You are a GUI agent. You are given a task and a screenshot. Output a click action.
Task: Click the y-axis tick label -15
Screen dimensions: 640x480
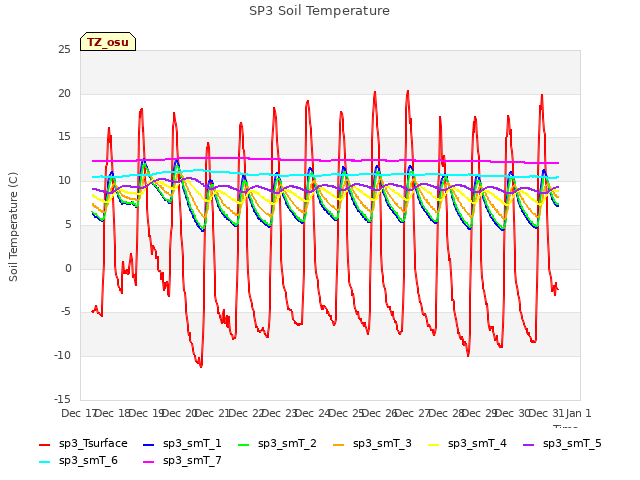point(62,399)
